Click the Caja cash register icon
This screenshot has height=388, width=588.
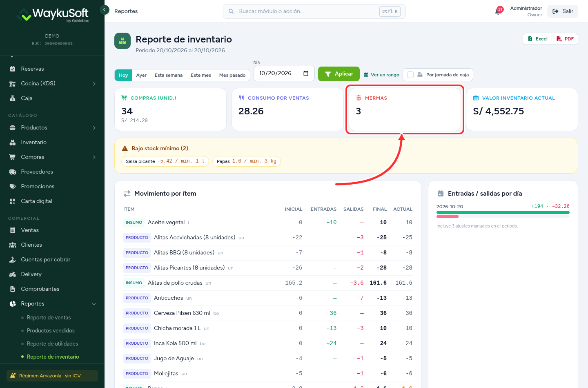tap(13, 98)
